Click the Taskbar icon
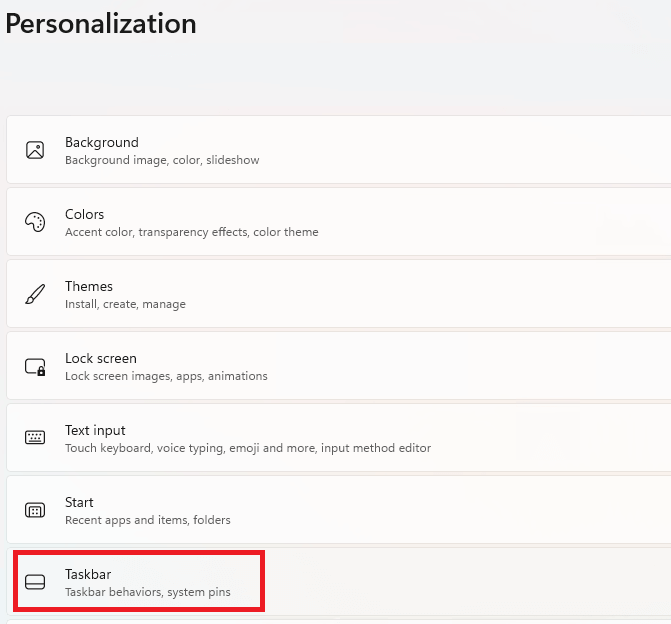Screen dimensions: 671x624 pyautogui.click(x=35, y=582)
